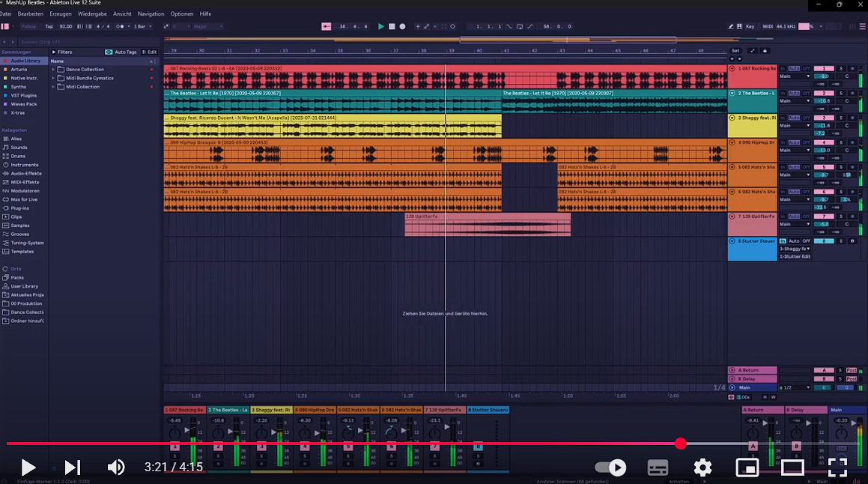Toggle the video subtitles button
This screenshot has height=484, width=868.
[658, 468]
